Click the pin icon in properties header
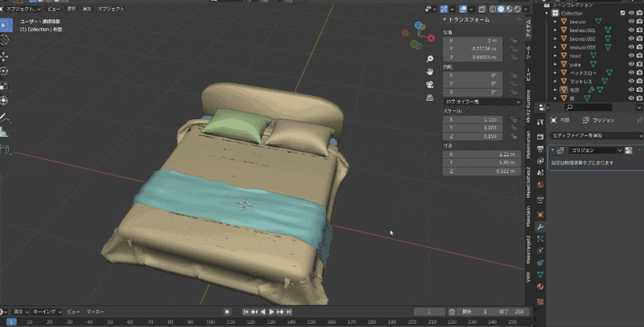 click(x=639, y=120)
